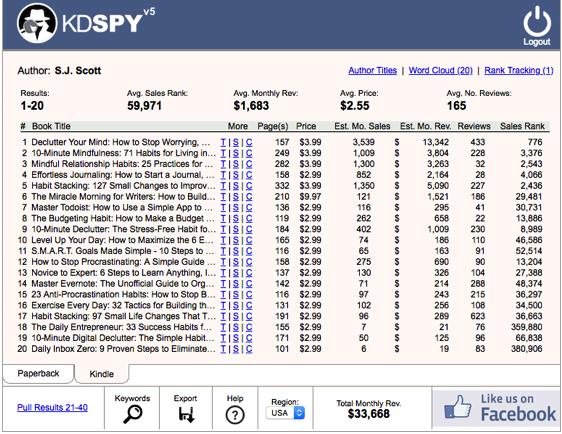Select title 'The Daily Entrepreneur: 33 Success Habits'

(x=121, y=327)
